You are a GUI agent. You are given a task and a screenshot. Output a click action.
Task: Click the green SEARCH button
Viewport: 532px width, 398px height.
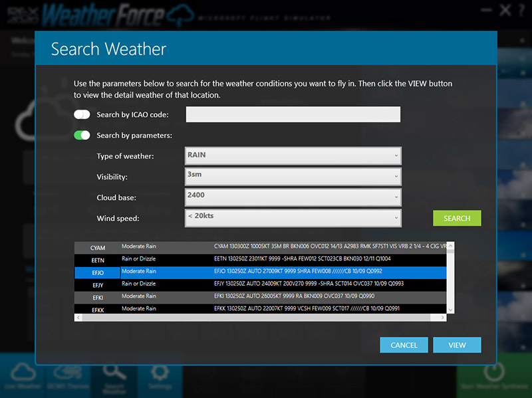pos(457,218)
